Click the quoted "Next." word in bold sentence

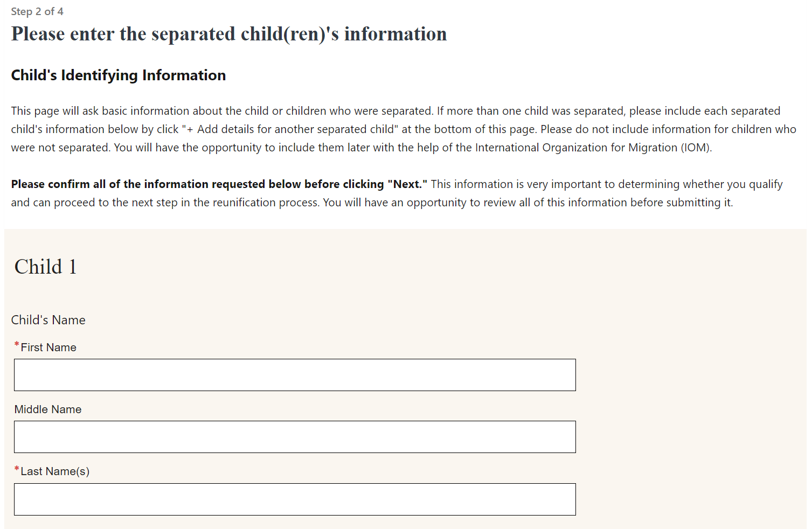407,184
